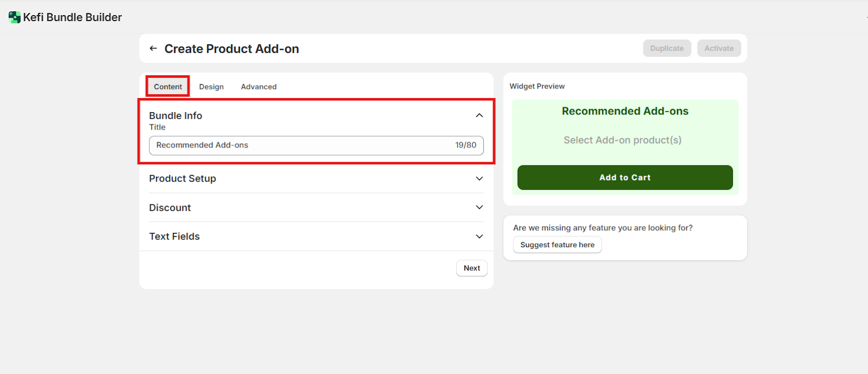Click the Kefi Bundle Builder logo icon
This screenshot has height=374, width=868.
tap(15, 17)
